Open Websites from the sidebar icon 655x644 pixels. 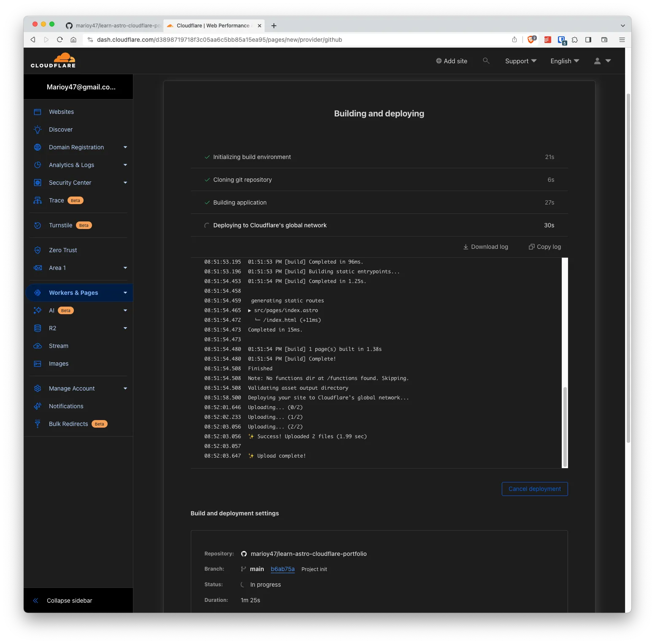click(x=38, y=112)
